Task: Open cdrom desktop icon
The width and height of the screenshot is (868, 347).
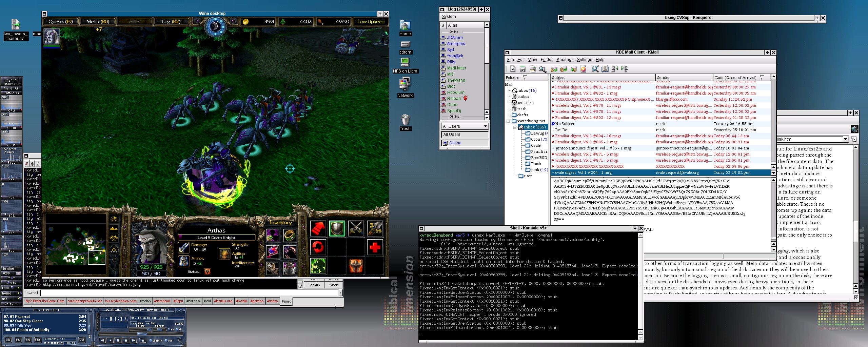Action: click(x=405, y=47)
